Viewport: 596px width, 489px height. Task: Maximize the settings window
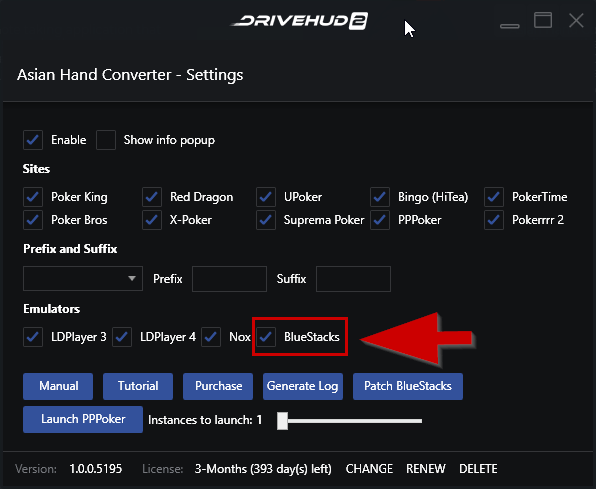[543, 20]
